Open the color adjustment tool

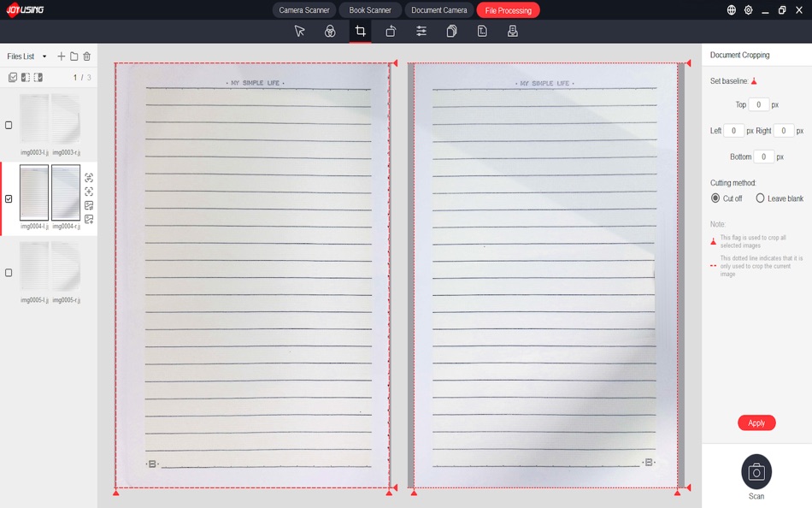pyautogui.click(x=329, y=31)
